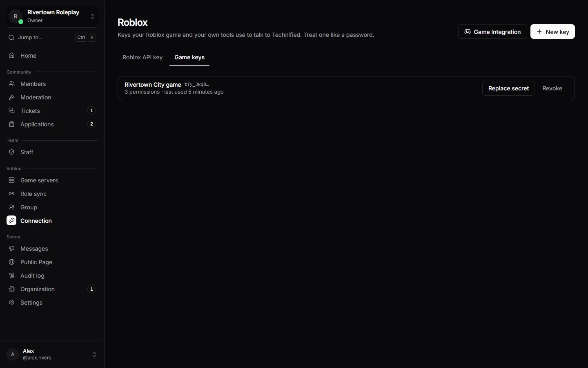Open Game servers via server icon
The image size is (588, 368).
tap(12, 180)
